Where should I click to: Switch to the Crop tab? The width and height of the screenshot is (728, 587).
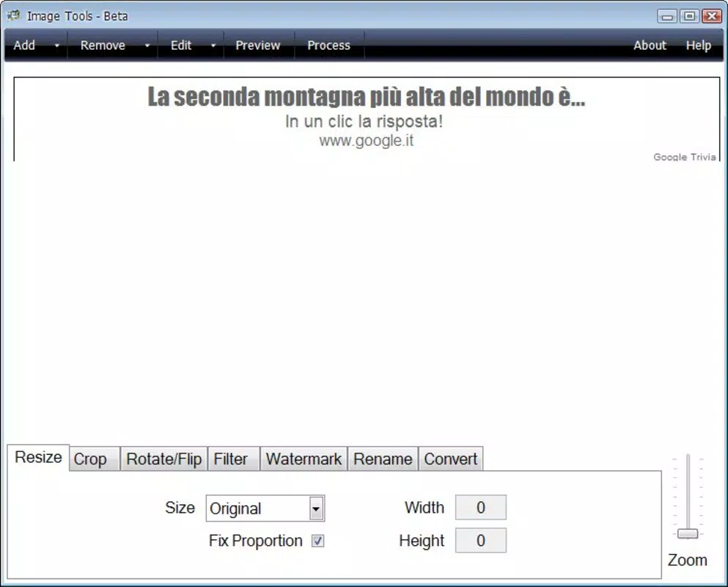(95, 459)
